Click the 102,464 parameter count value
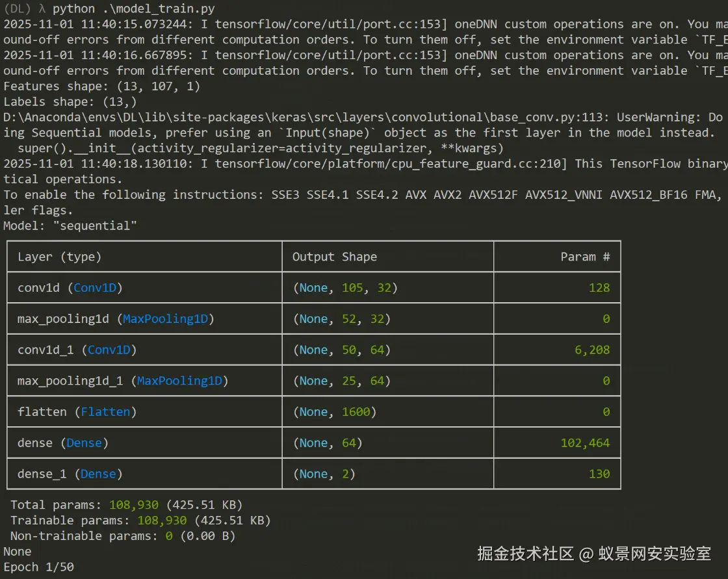Viewport: 728px width, 579px height. tap(585, 443)
